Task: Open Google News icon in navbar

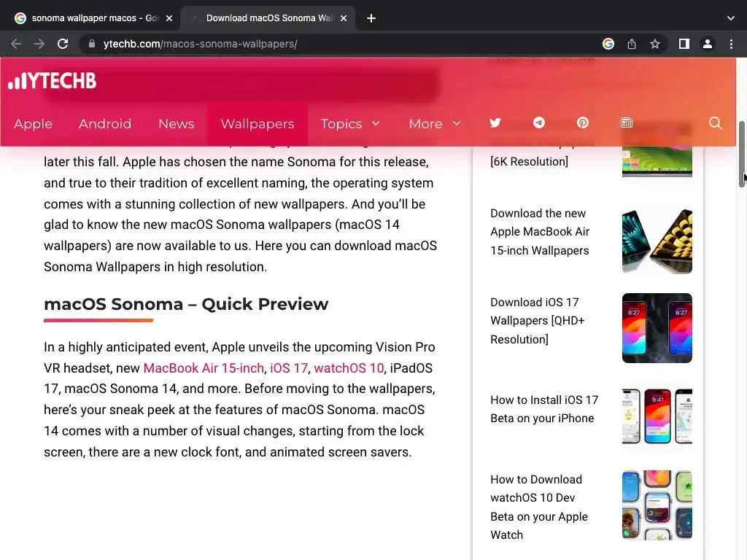Action: point(626,122)
